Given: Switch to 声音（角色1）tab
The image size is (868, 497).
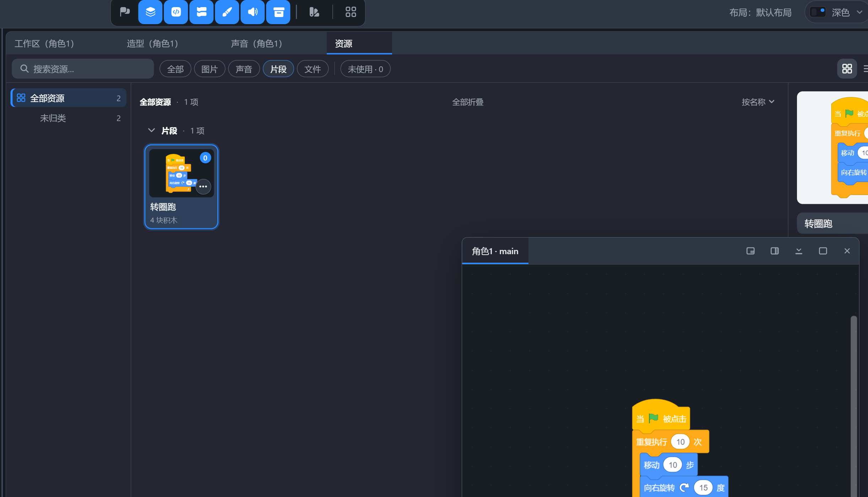Looking at the screenshot, I should click(256, 43).
